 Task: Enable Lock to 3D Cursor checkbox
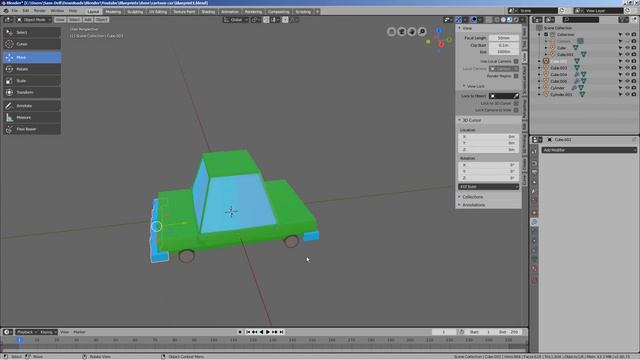point(516,103)
